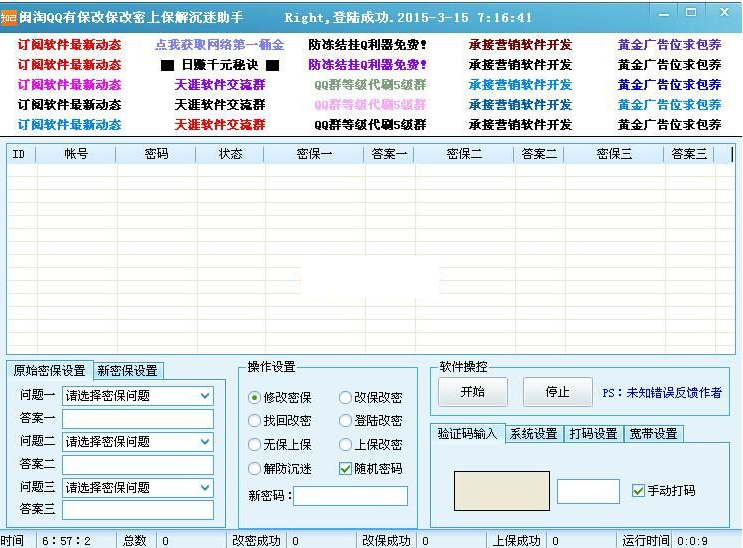The image size is (743, 548).
Task: Click the captcha image preview box
Action: click(502, 491)
